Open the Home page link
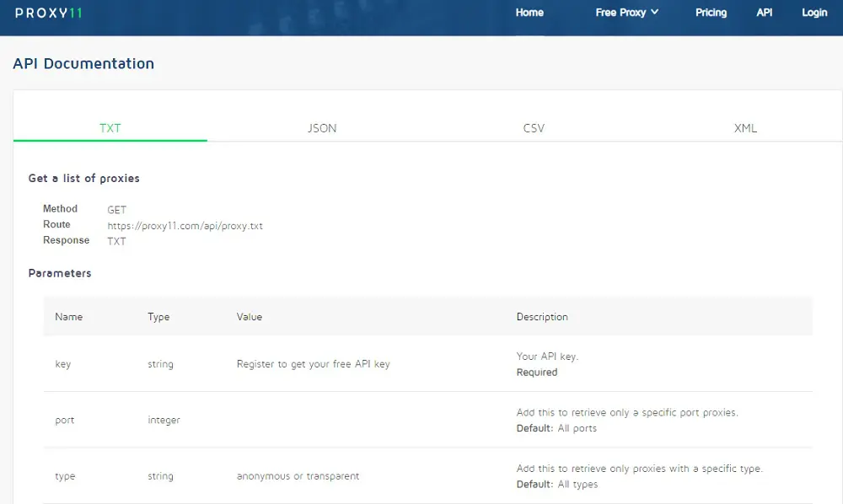 click(x=529, y=13)
